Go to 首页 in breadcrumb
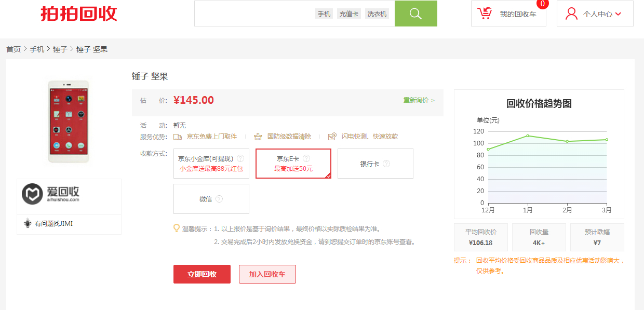The width and height of the screenshot is (644, 310). 14,49
